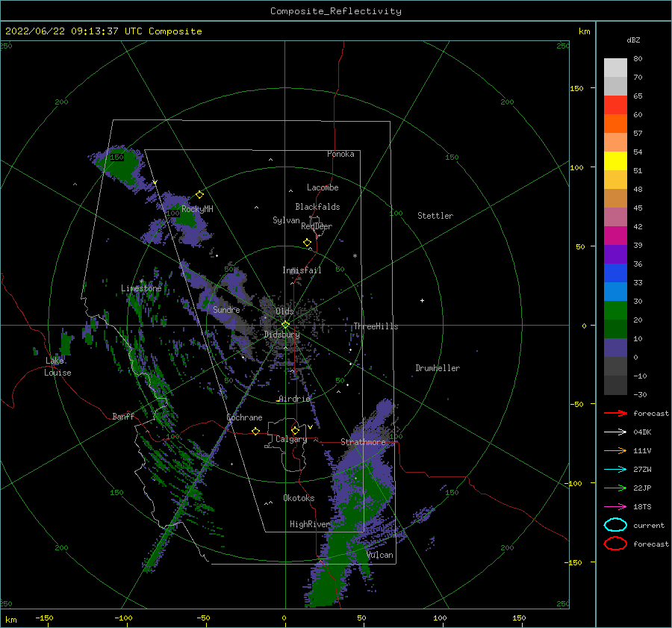This screenshot has height=628, width=672.
Task: Click the Okotoks label
Action: point(299,498)
